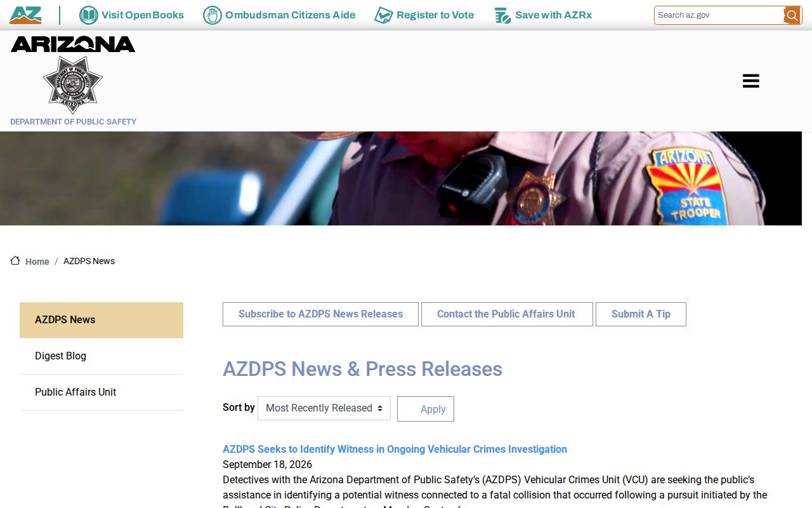Click the ARIZONA wordmark logo
Image resolution: width=812 pixels, height=508 pixels.
pyautogui.click(x=73, y=44)
